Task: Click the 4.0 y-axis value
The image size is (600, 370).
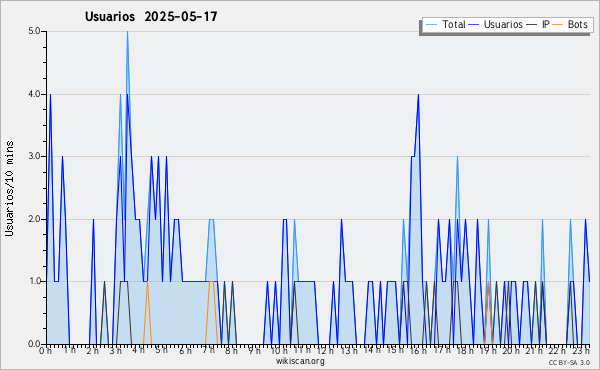Action: pyautogui.click(x=34, y=94)
